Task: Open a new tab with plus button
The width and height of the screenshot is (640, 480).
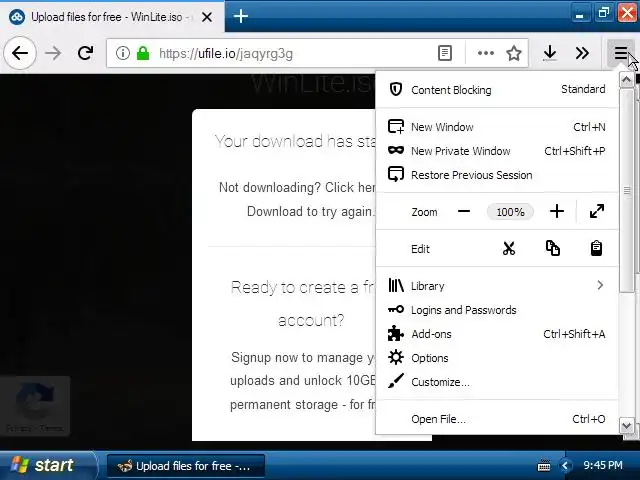Action: [x=241, y=16]
